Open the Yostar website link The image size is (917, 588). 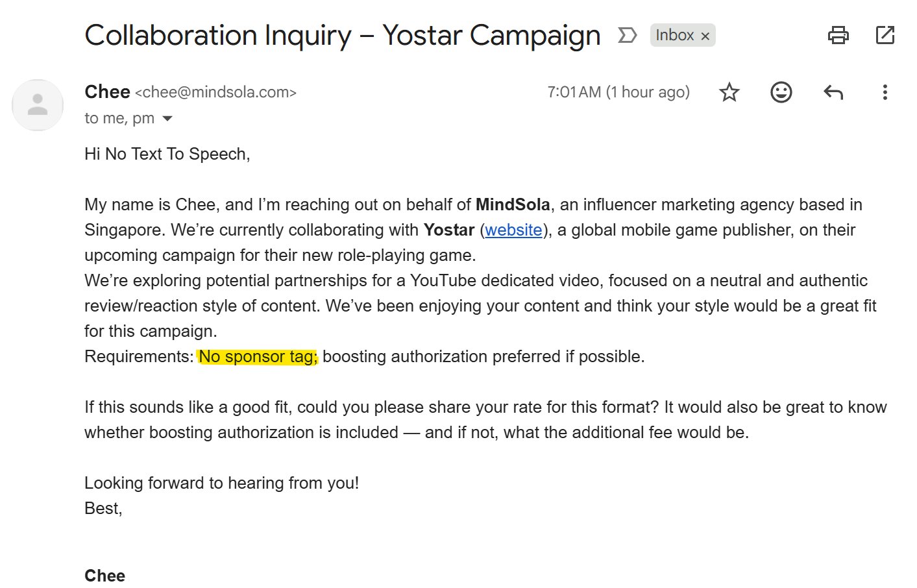(513, 230)
